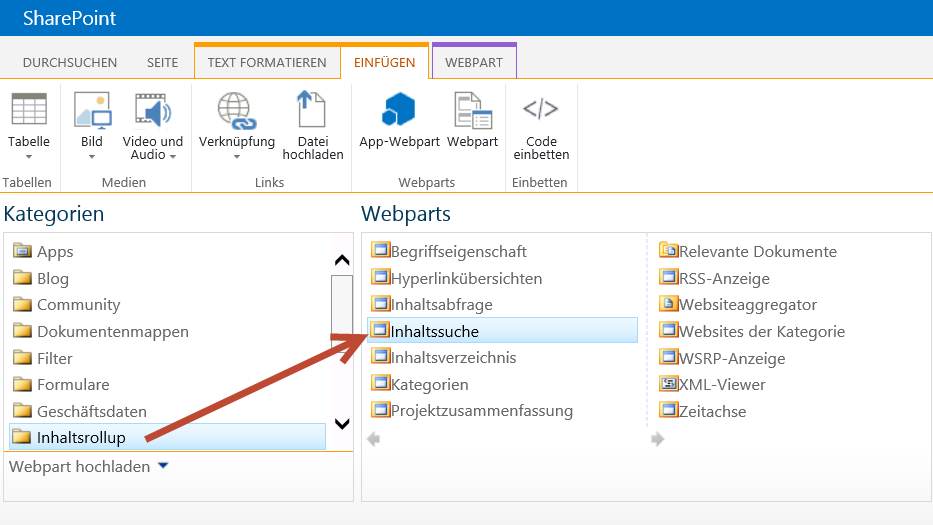Click the Datei hochladen icon

[311, 109]
